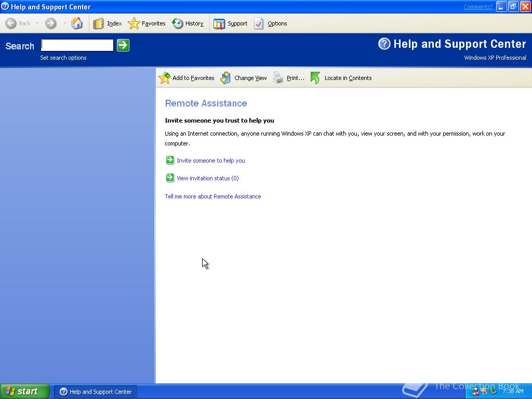Focus the Search text box

tap(77, 45)
